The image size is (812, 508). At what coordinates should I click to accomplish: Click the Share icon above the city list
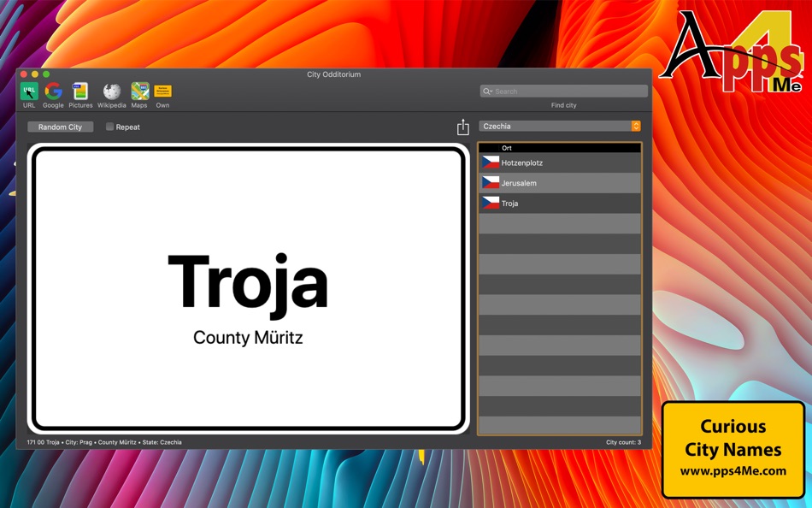[462, 126]
